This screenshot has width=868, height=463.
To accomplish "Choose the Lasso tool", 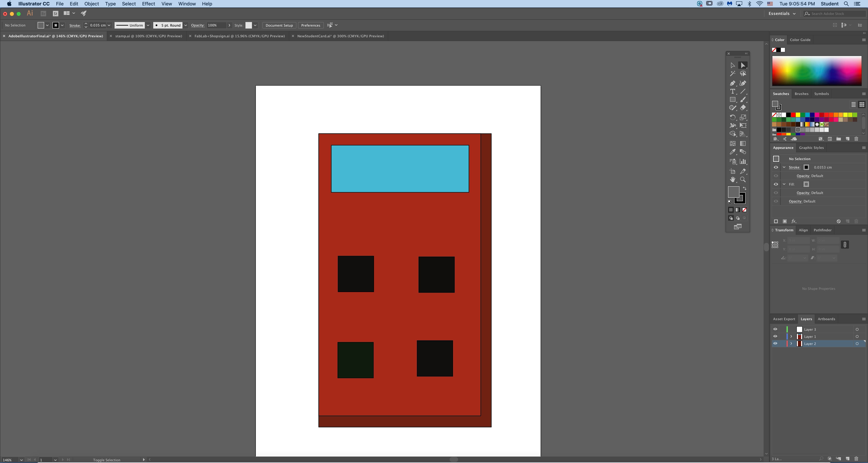I will coord(743,74).
